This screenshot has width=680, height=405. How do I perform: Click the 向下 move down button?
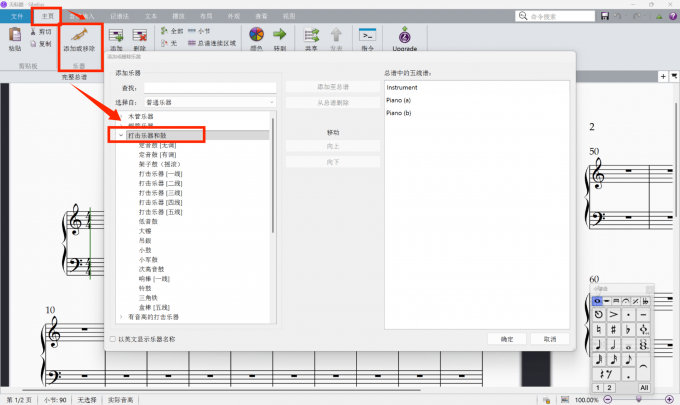pos(333,162)
